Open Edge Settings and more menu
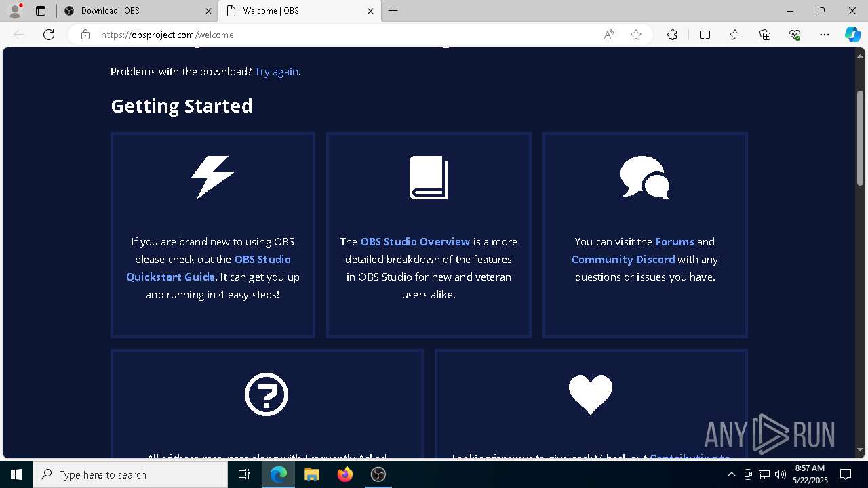This screenshot has height=488, width=868. (825, 35)
